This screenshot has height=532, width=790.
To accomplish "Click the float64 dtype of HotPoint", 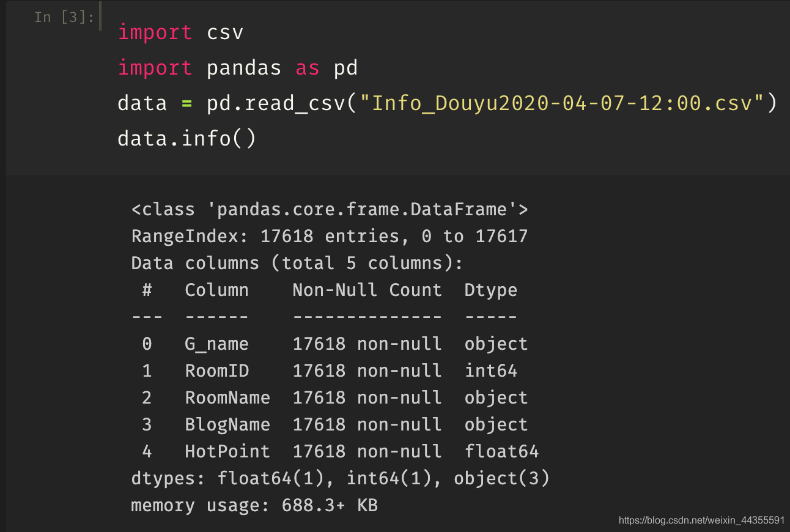I will [x=501, y=451].
